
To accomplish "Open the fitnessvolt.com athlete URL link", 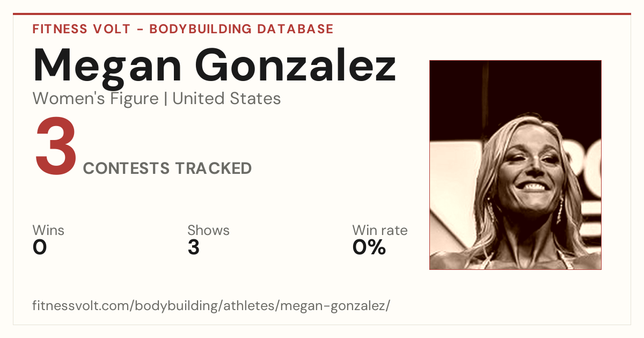I will [x=211, y=306].
